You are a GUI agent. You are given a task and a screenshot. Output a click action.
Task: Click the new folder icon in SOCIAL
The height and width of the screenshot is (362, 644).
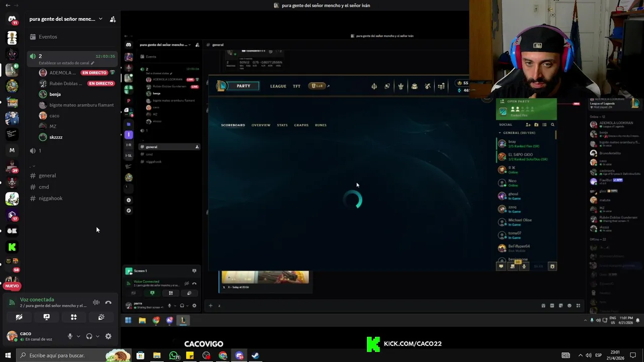pyautogui.click(x=536, y=125)
